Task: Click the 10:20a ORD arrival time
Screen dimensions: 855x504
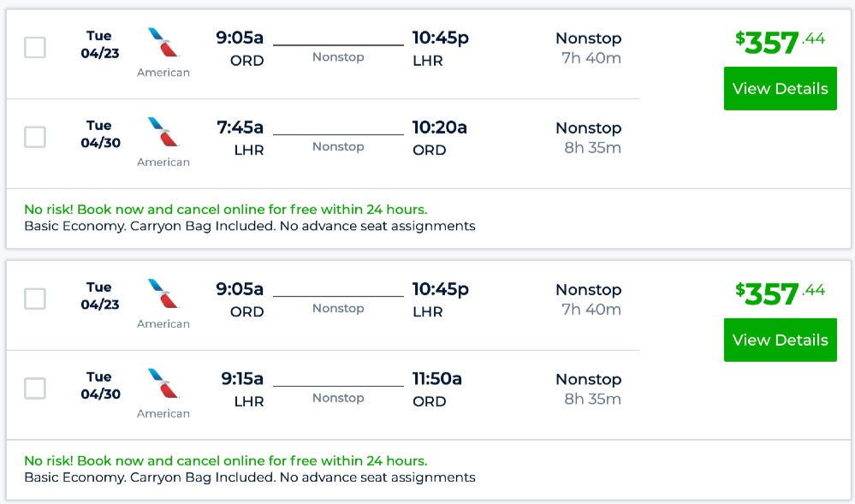Action: [x=439, y=127]
